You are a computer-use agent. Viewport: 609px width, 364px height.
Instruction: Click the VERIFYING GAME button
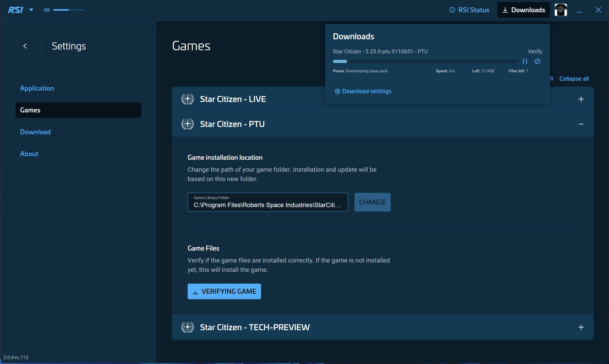click(x=224, y=291)
